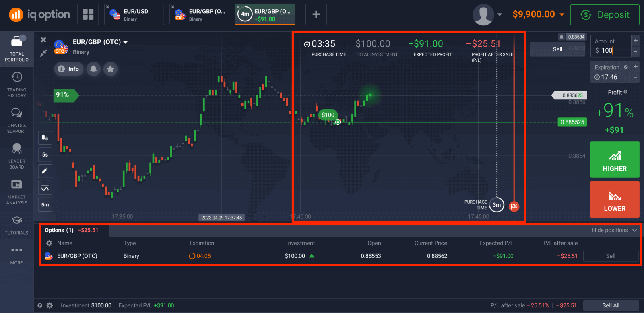Open the drawing tools pencil
Viewport: 644px width, 313px height.
tap(45, 171)
